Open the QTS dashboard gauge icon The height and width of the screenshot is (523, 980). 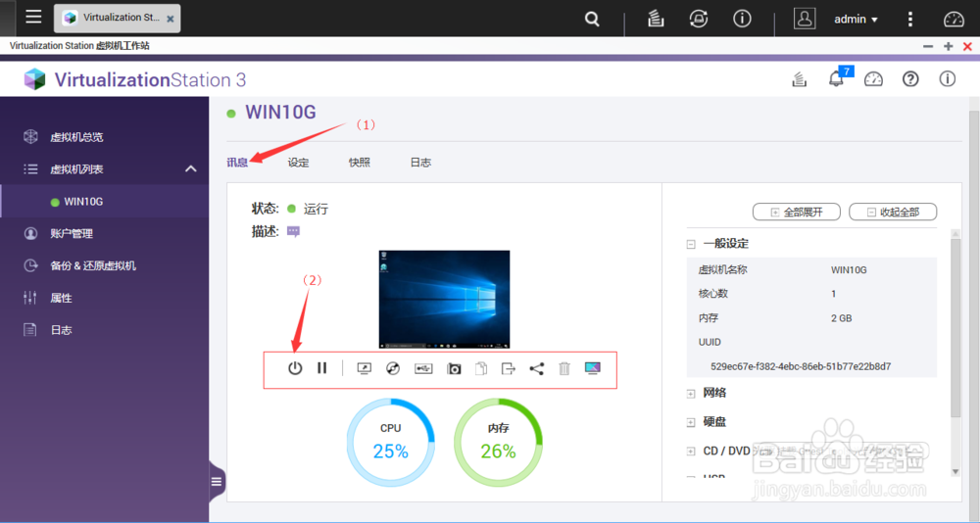tap(954, 20)
